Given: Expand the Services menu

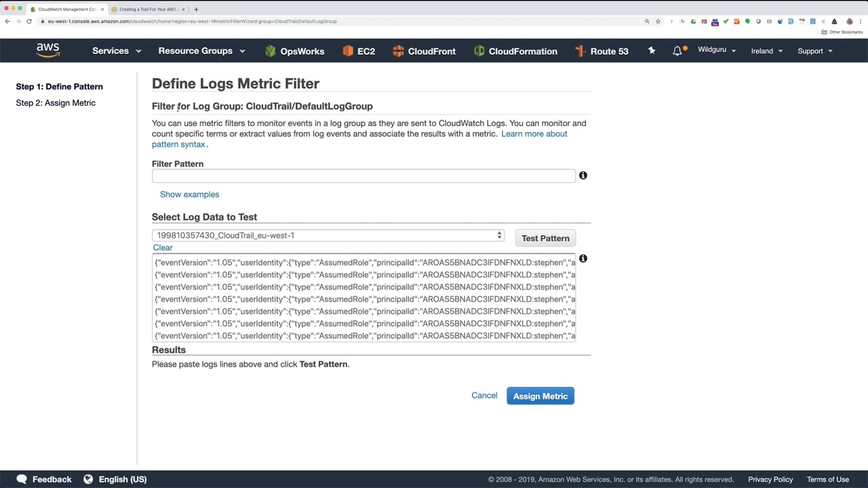Looking at the screenshot, I should (x=117, y=51).
